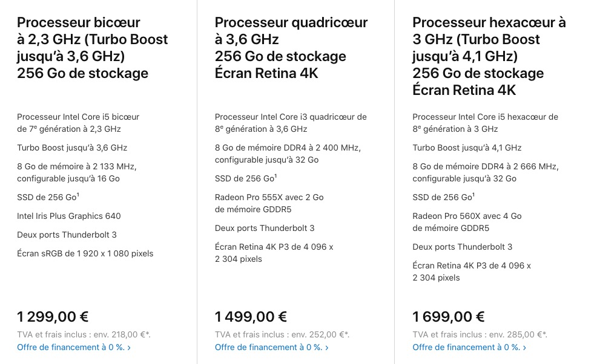This screenshot has height=364, width=597.
Task: Open financing offer link under 1 499,00 €
Action: pos(271,347)
